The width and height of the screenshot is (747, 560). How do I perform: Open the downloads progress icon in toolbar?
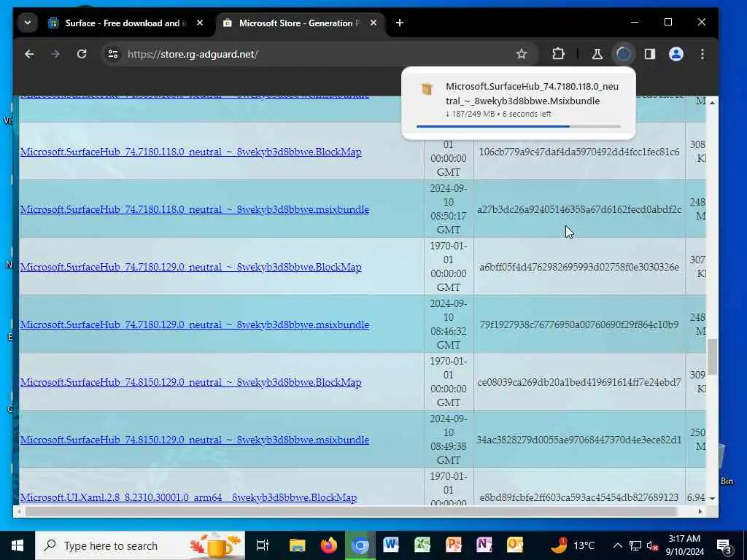point(623,54)
